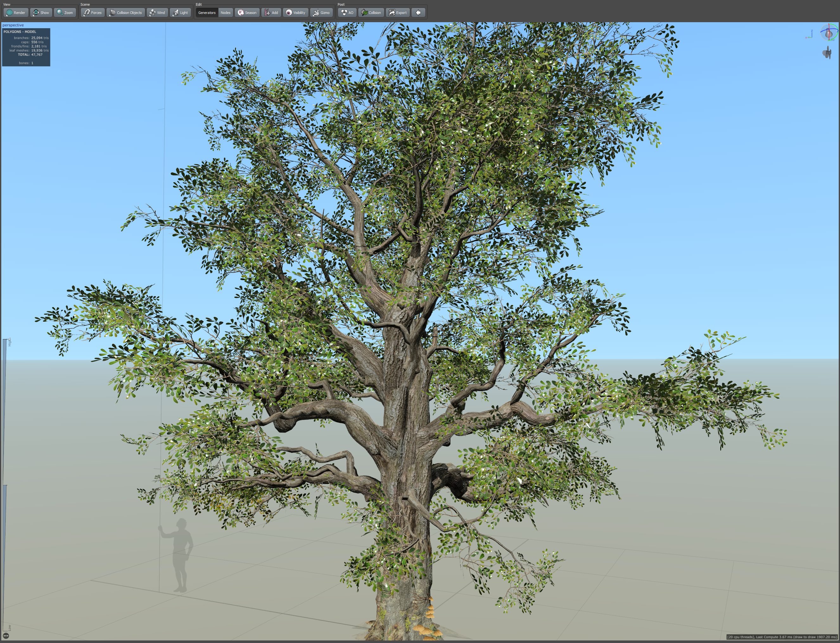The height and width of the screenshot is (643, 840).
Task: Toggle the Wind fan button
Action: click(157, 13)
